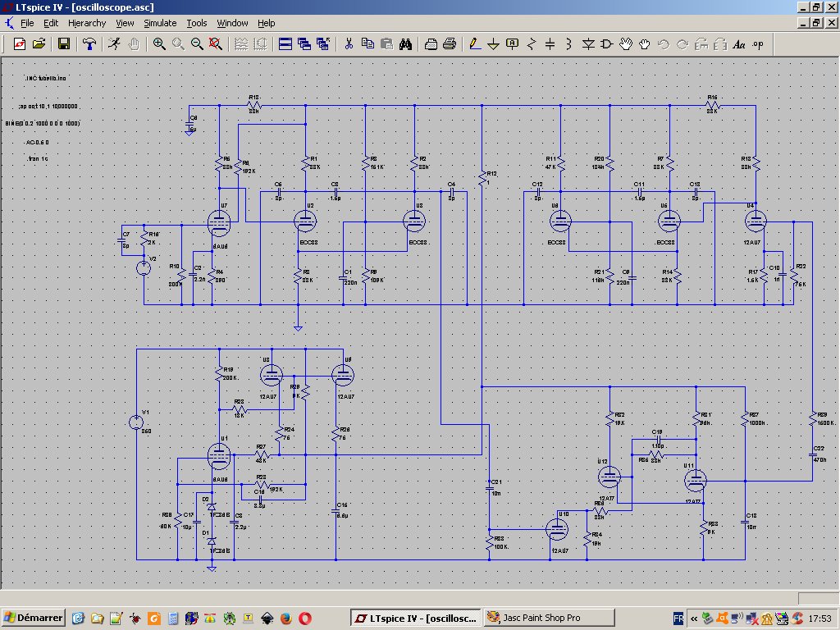Place a Ground symbol tool

[x=493, y=44]
